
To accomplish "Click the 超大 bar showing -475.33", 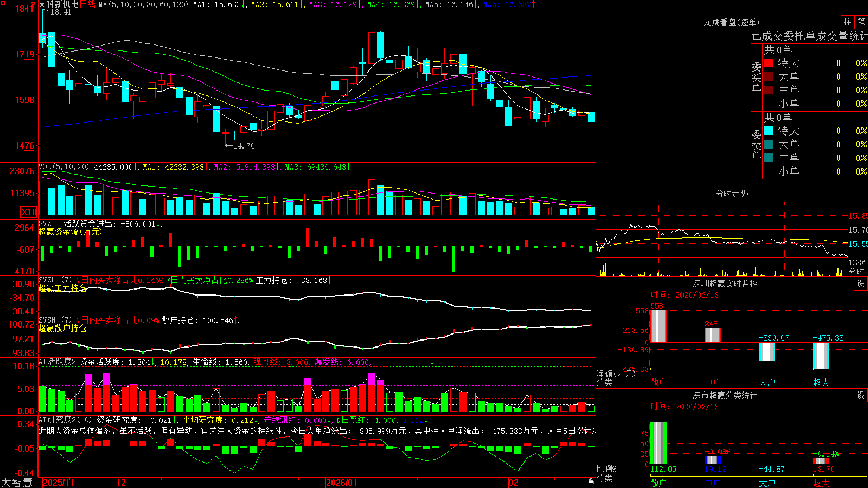I will tap(821, 356).
